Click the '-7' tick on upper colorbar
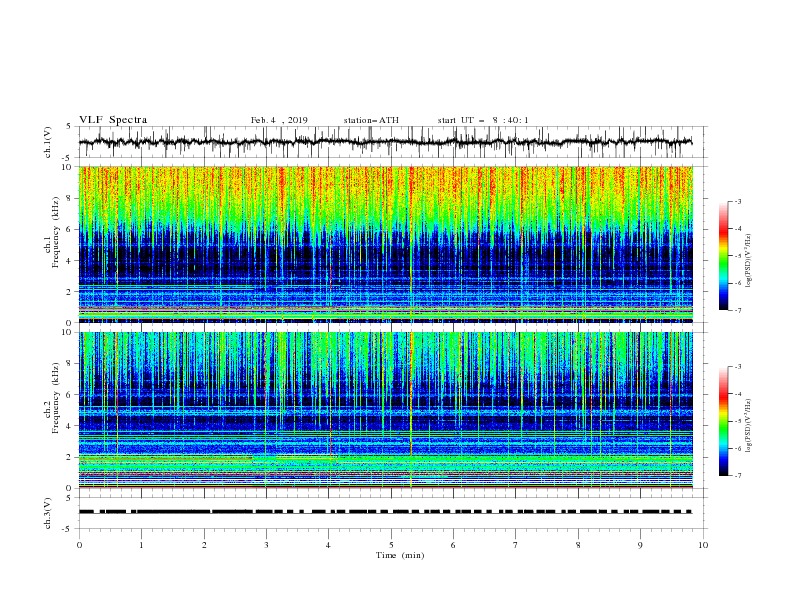 click(x=737, y=310)
